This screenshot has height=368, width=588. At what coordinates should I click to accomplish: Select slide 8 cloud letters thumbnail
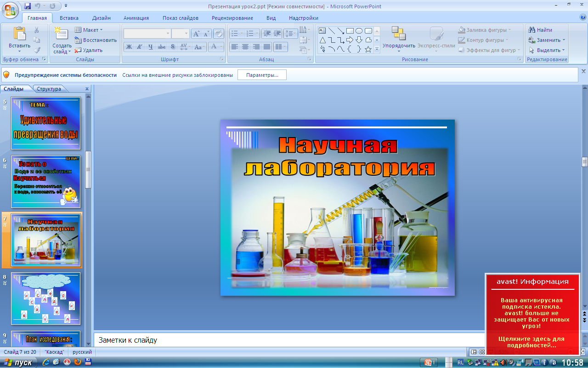click(x=45, y=299)
